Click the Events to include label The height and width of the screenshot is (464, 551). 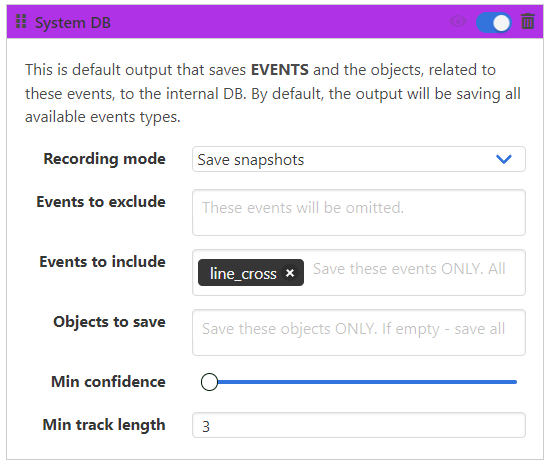[102, 262]
